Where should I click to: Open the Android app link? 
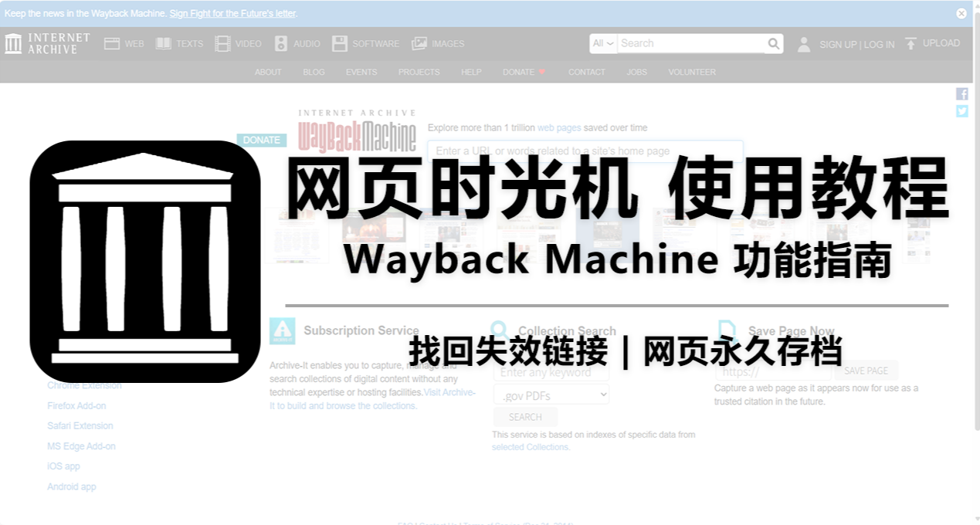pos(72,486)
